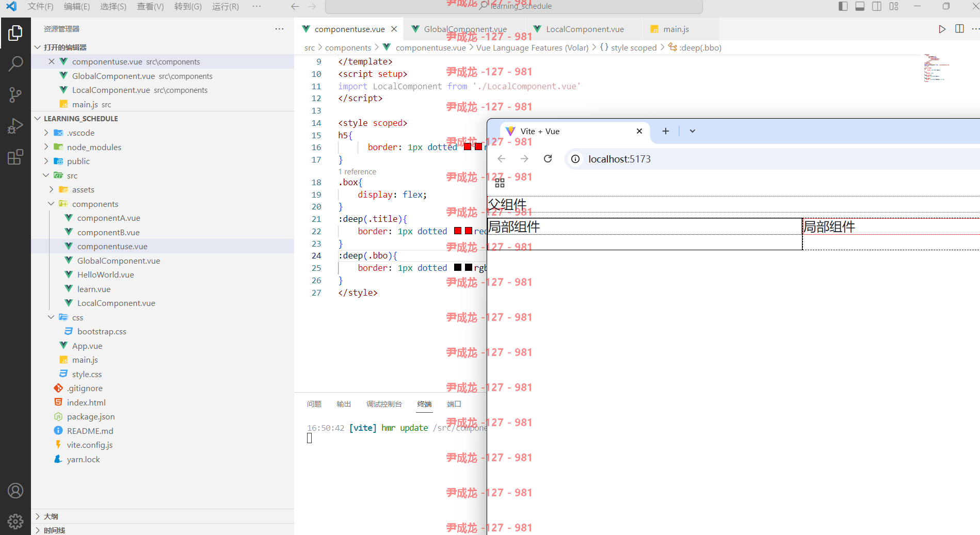Open the Explorer more actions ellipsis

click(x=279, y=29)
